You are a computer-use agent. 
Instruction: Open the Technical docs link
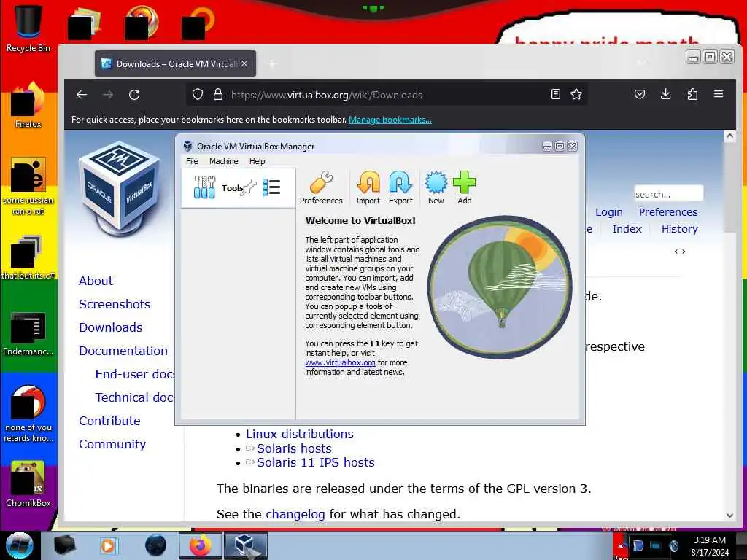[135, 397]
